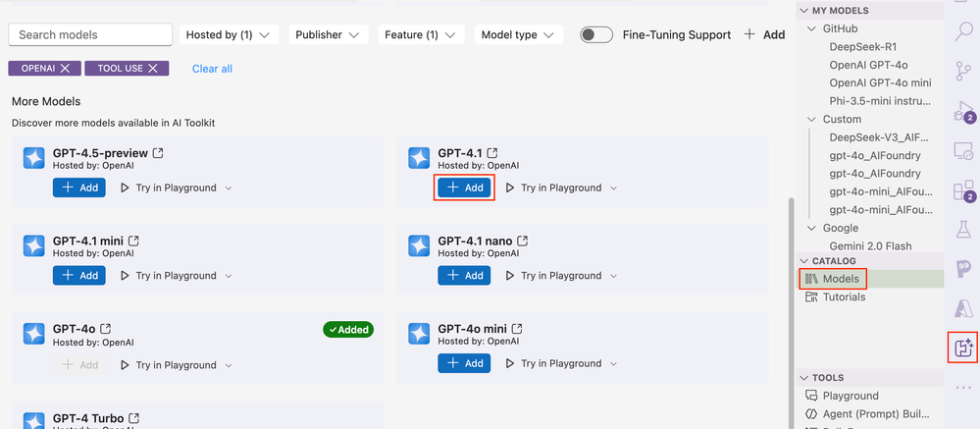Collapse the Custom models group

tap(812, 120)
